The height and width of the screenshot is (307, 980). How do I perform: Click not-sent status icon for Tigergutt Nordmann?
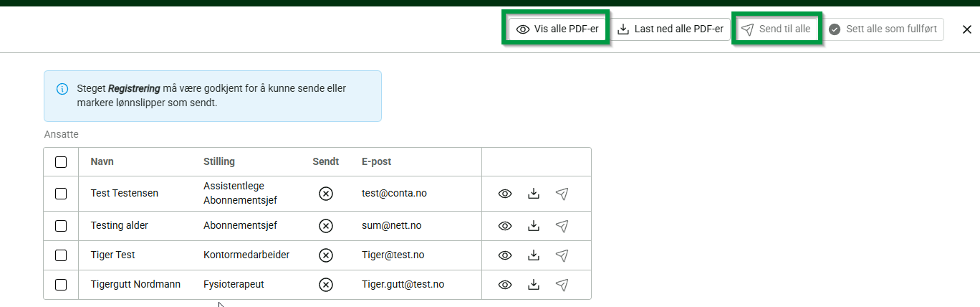click(326, 285)
